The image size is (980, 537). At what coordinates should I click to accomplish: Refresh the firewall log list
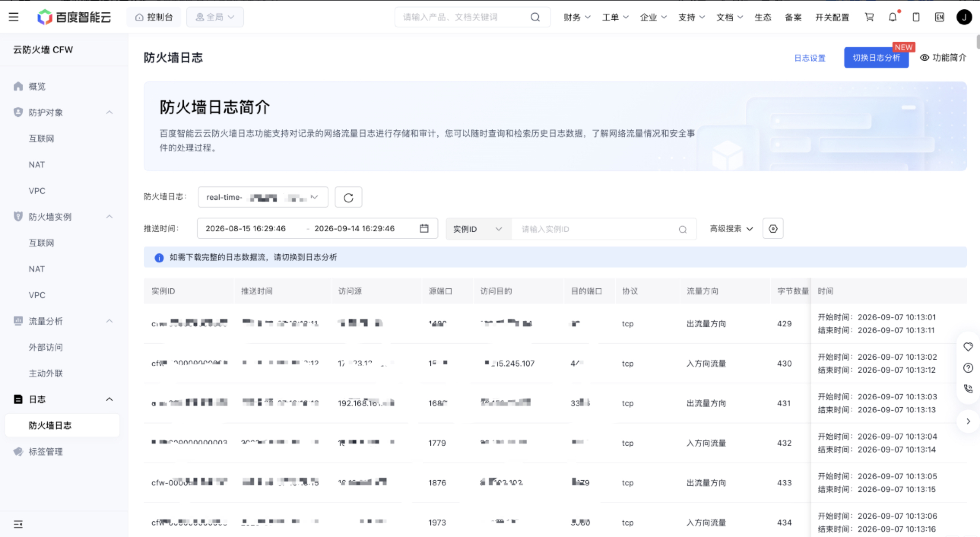click(349, 197)
